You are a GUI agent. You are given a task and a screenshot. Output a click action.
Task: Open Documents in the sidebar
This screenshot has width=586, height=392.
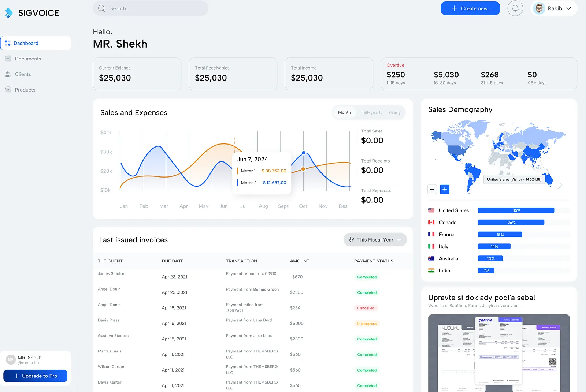[x=28, y=59]
